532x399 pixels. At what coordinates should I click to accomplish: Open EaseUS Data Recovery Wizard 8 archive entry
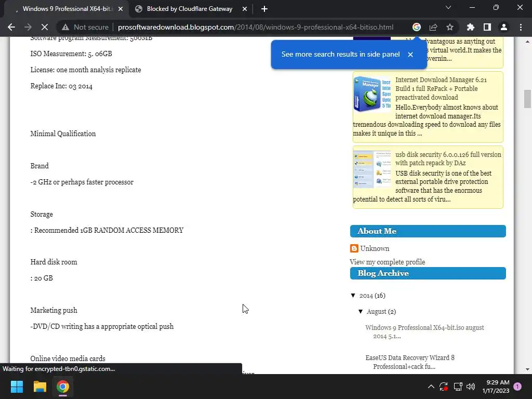pyautogui.click(x=409, y=362)
